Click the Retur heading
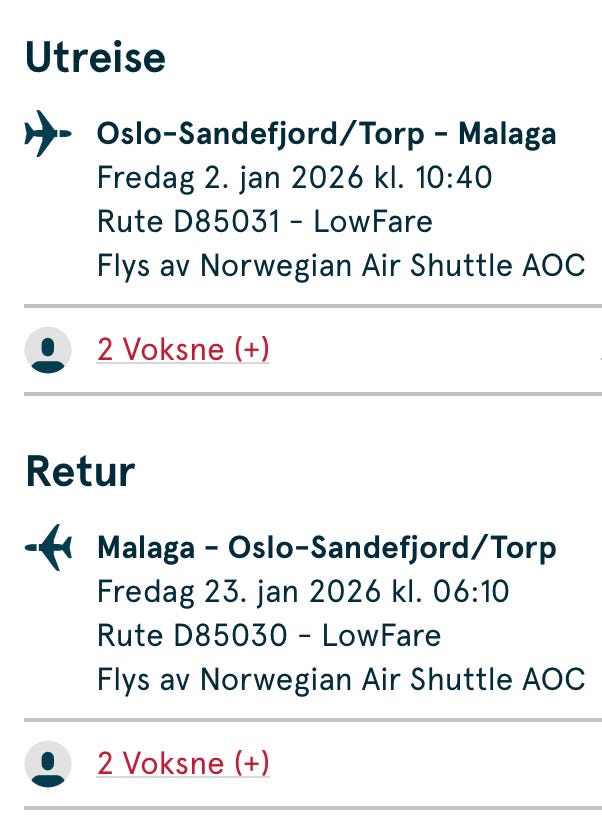This screenshot has width=602, height=822. 80,471
